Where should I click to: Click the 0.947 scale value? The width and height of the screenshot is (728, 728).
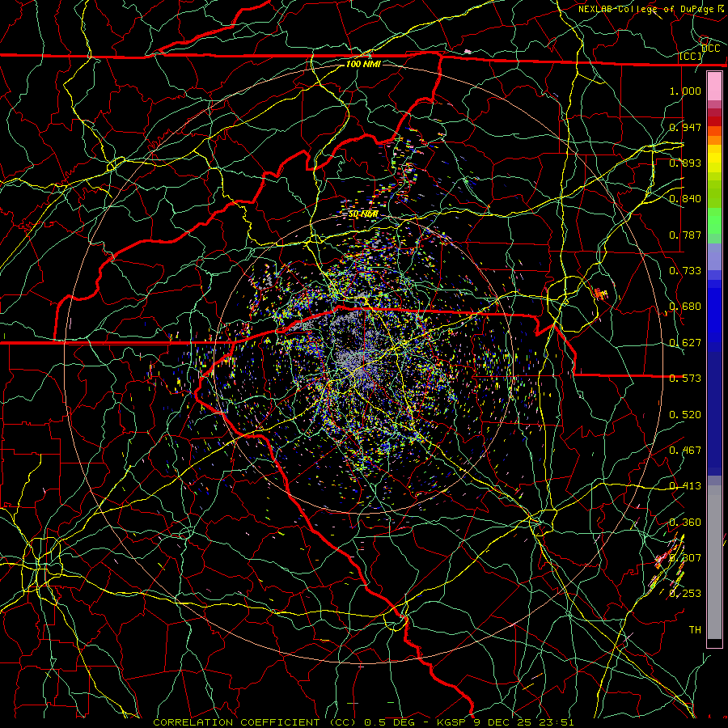click(685, 127)
